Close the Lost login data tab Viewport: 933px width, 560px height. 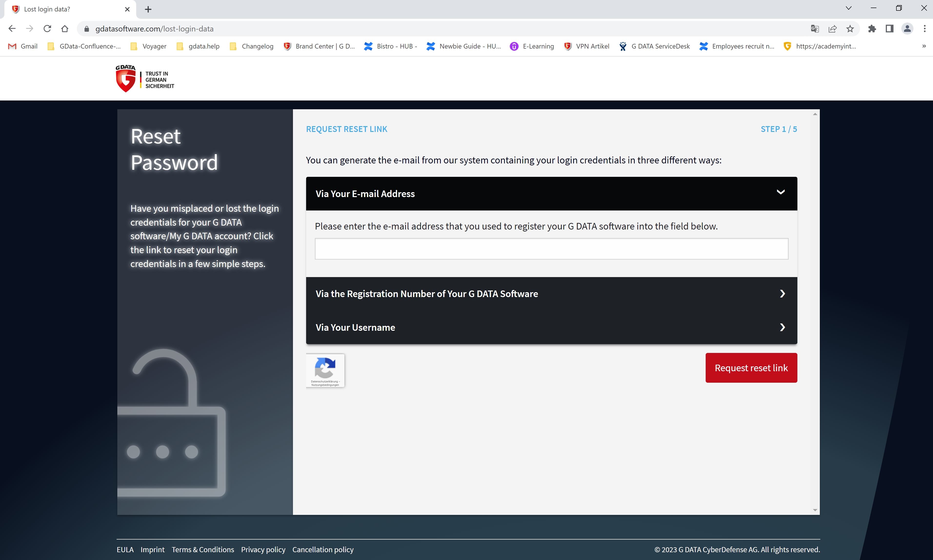point(127,9)
